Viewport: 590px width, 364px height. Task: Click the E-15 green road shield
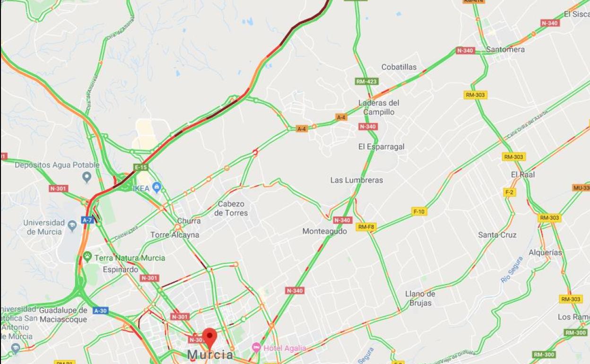point(140,167)
